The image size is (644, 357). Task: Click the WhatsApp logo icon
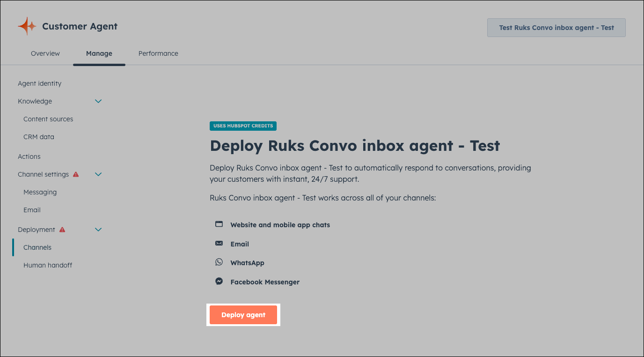pos(219,262)
